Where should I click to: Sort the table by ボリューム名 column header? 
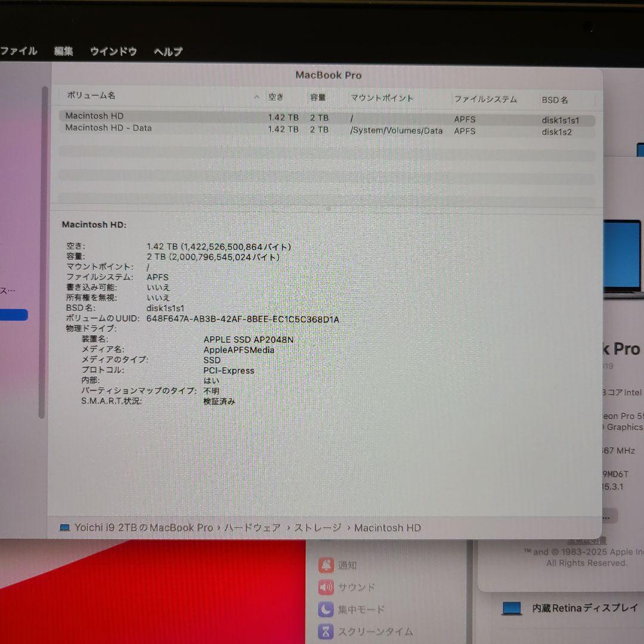tap(91, 95)
